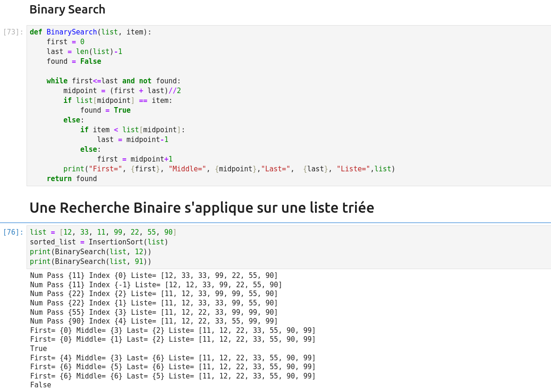The image size is (551, 392).
Task: Click the "print(BinarySearch(list, 91))" line
Action: pyautogui.click(x=91, y=262)
